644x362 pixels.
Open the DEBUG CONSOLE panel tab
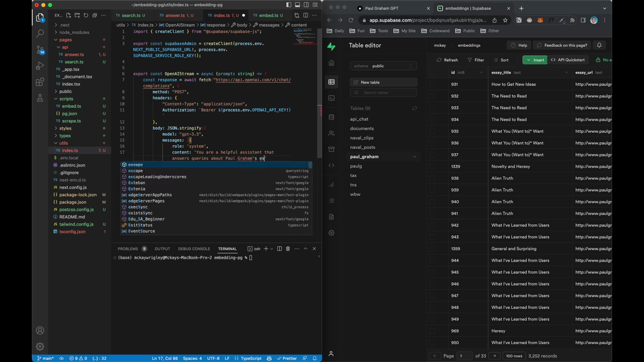[x=194, y=248]
